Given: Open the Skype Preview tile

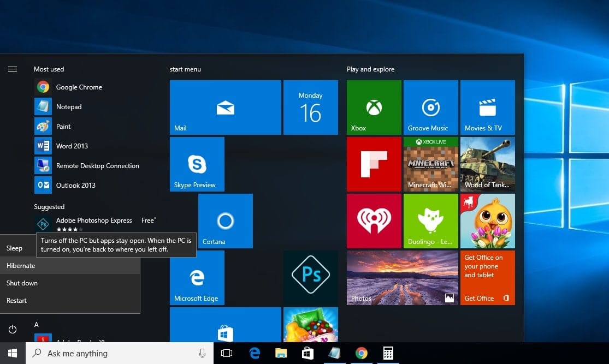Looking at the screenshot, I should point(197,164).
